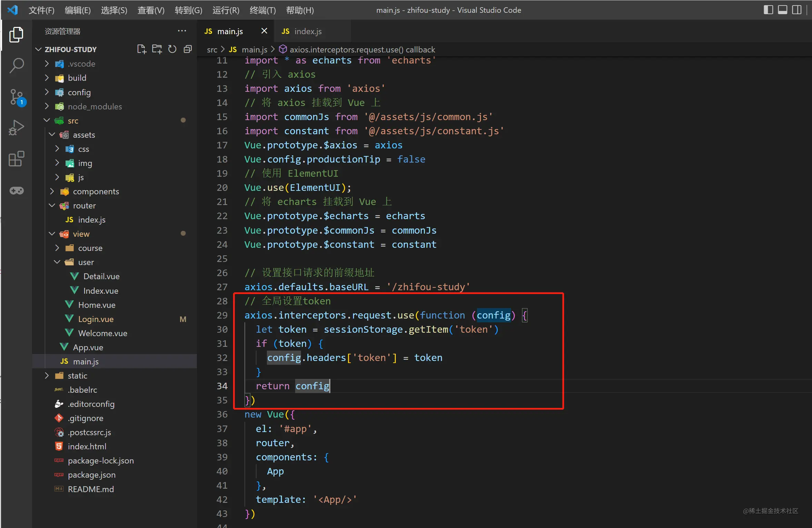Image resolution: width=812 pixels, height=528 pixels.
Task: Expand the node_modules folder
Action: point(94,107)
